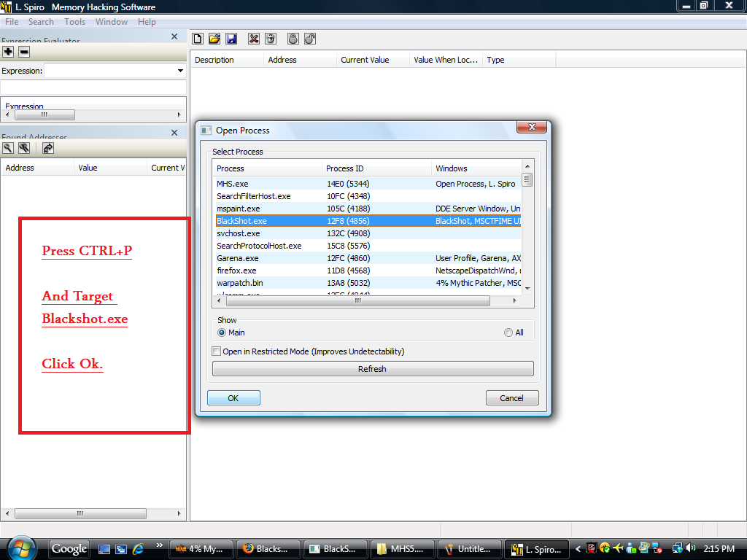This screenshot has height=560, width=747.
Task: Click the Delete selected (red X) toolbar icon
Action: [x=254, y=39]
